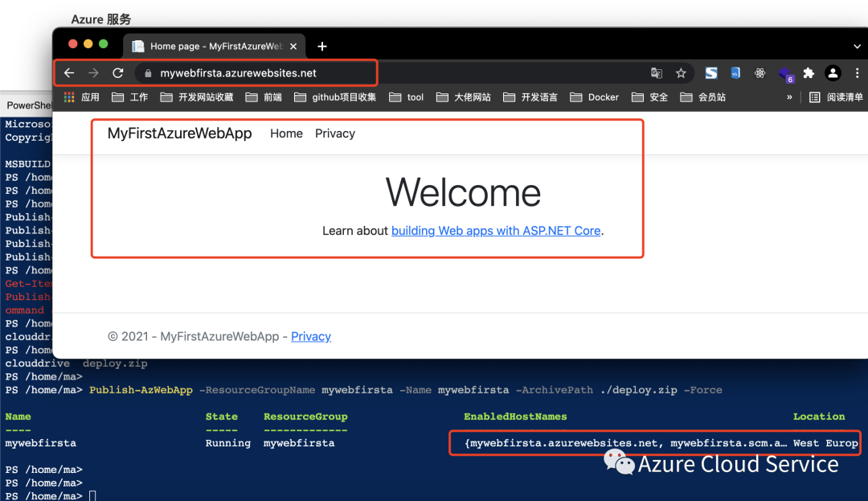
Task: Click the Publish-AzWebApp command in the terminal
Action: tap(141, 390)
